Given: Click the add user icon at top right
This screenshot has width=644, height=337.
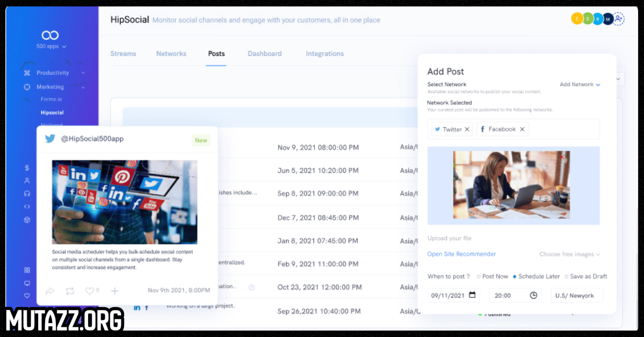Looking at the screenshot, I should pos(619,19).
